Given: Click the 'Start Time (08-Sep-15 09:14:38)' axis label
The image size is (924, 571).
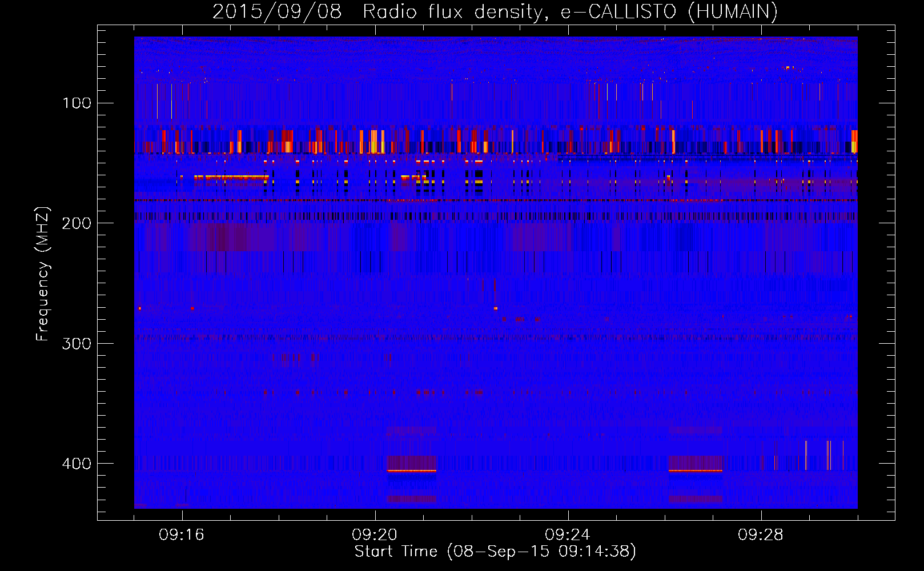Looking at the screenshot, I should click(495, 552).
